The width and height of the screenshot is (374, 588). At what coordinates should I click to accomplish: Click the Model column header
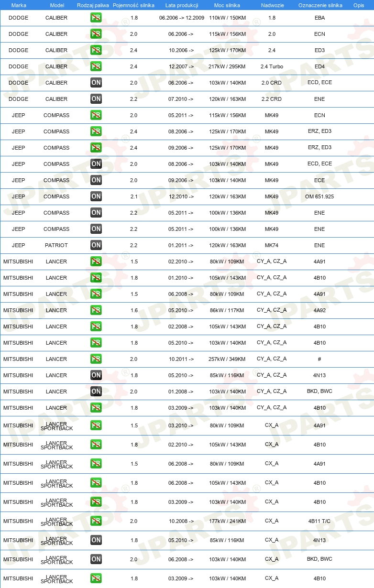tap(57, 5)
